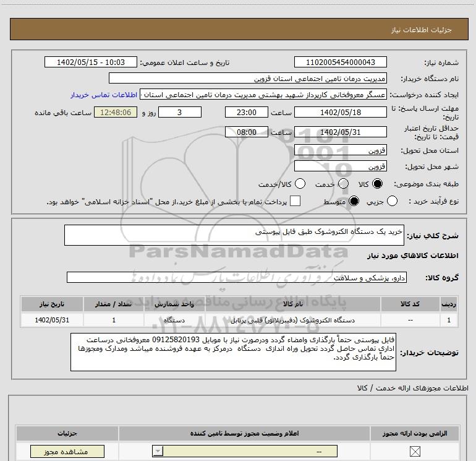Select the خدمت radio button
Screen dimensions: 476x461
pyautogui.click(x=343, y=184)
